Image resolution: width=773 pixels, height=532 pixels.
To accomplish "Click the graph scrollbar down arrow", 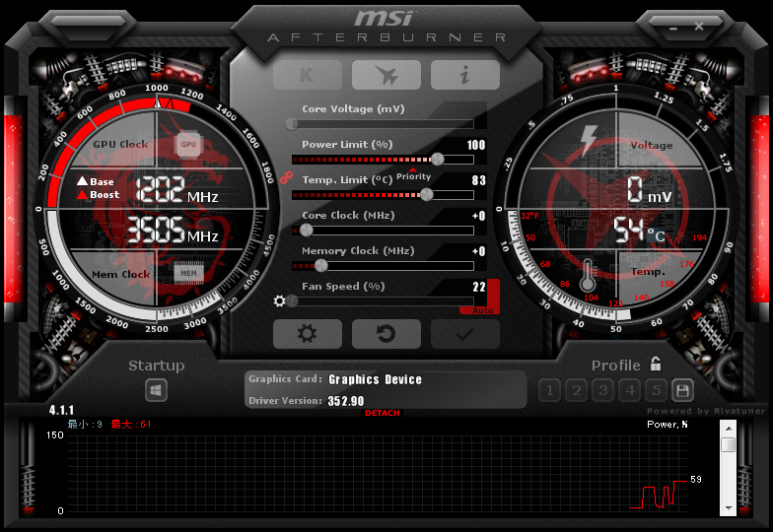I will pyautogui.click(x=728, y=508).
